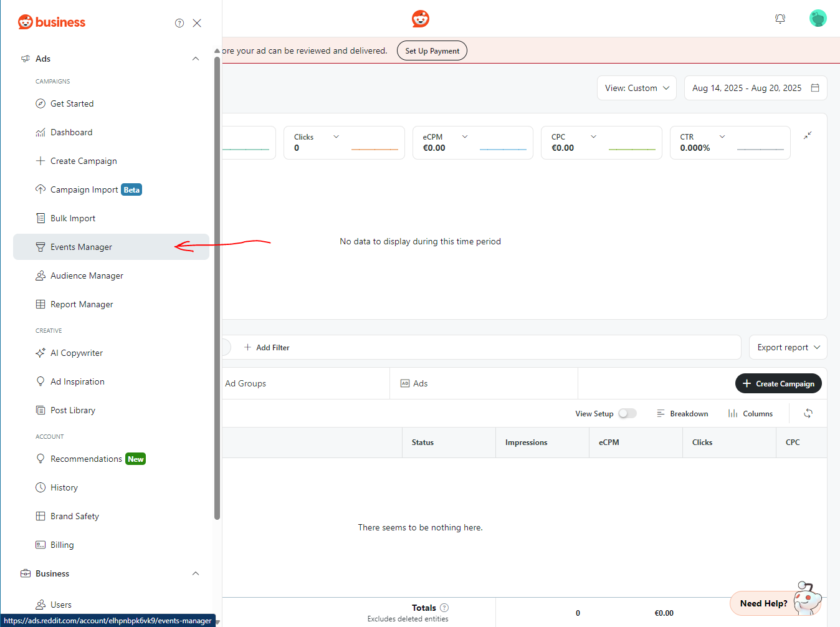This screenshot has width=840, height=627.
Task: Click the notification bell icon
Action: 780,19
